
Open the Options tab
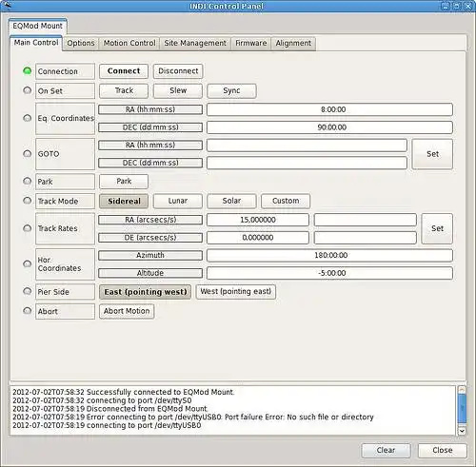[81, 43]
